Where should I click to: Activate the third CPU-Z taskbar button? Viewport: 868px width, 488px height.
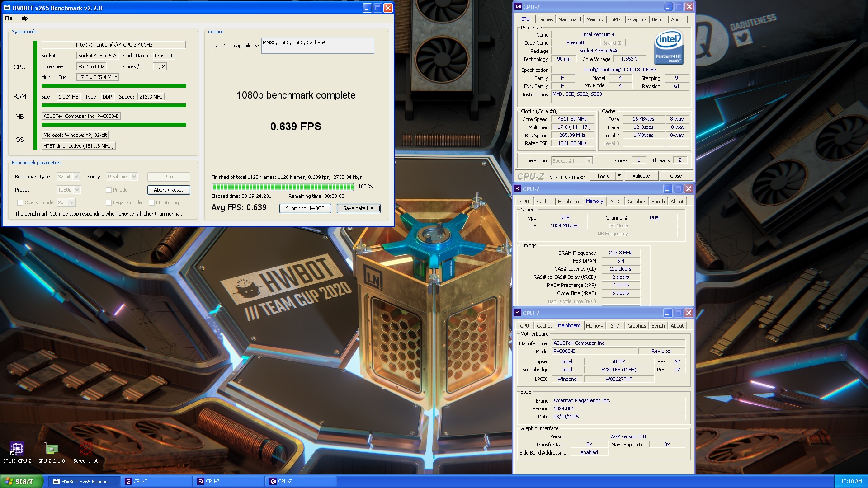[301, 481]
